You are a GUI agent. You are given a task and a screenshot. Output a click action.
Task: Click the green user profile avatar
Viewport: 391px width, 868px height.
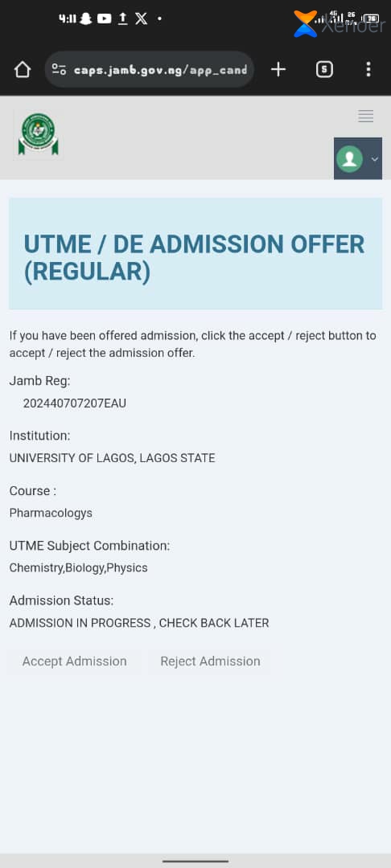[x=349, y=159]
